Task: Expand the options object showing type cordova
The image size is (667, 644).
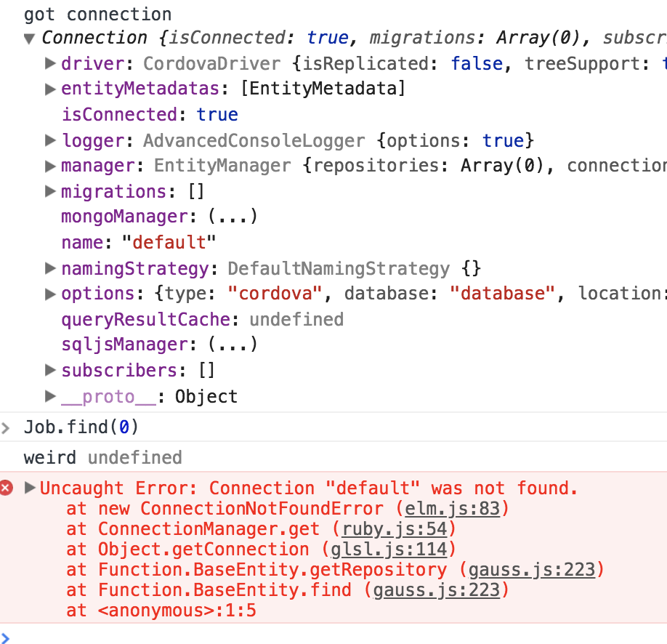Action: [50, 294]
